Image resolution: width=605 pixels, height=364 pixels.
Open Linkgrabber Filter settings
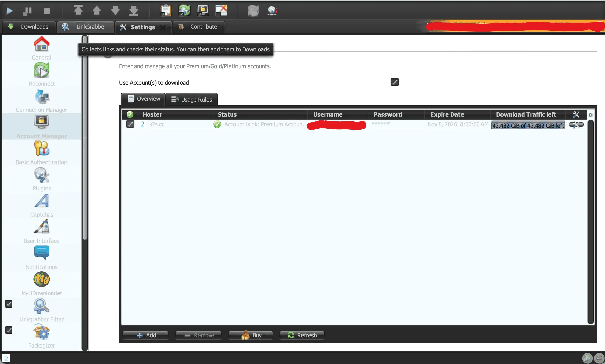(41, 310)
